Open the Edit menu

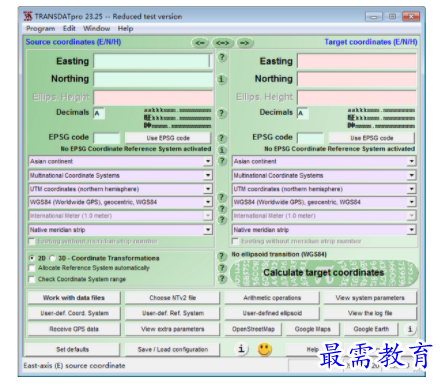[69, 29]
